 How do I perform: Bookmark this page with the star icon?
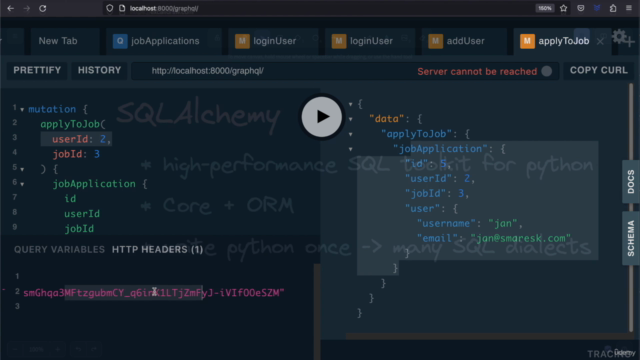pos(564,8)
